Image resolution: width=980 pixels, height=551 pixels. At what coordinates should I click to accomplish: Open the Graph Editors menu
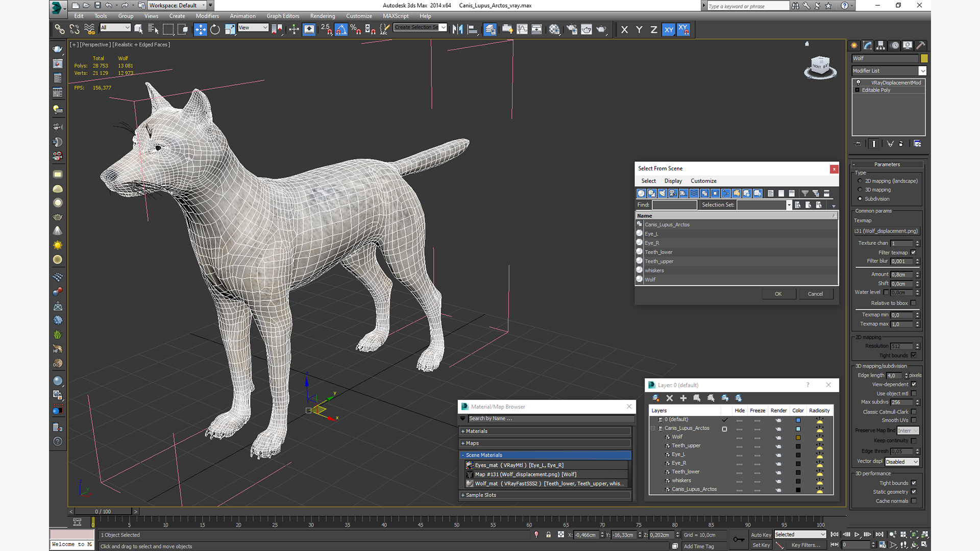(283, 16)
